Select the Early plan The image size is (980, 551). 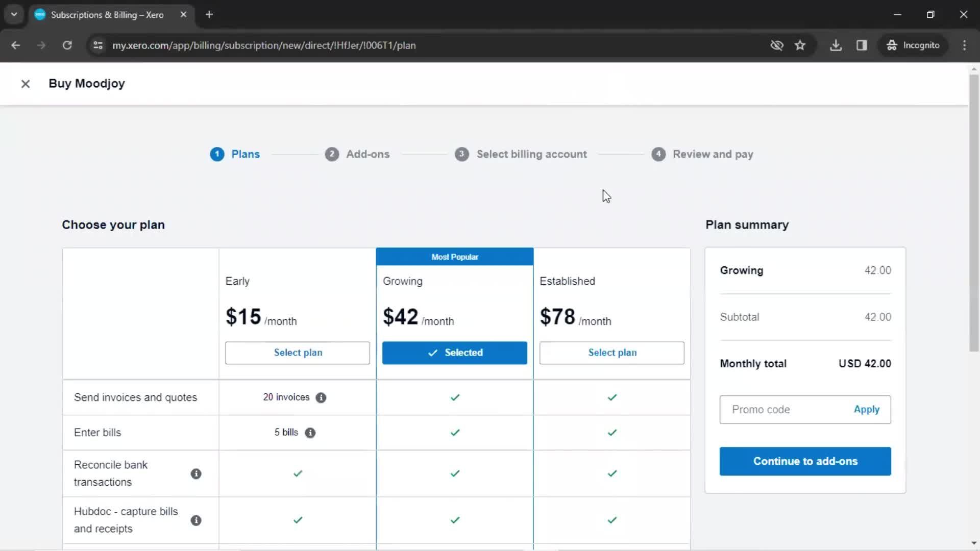298,353
